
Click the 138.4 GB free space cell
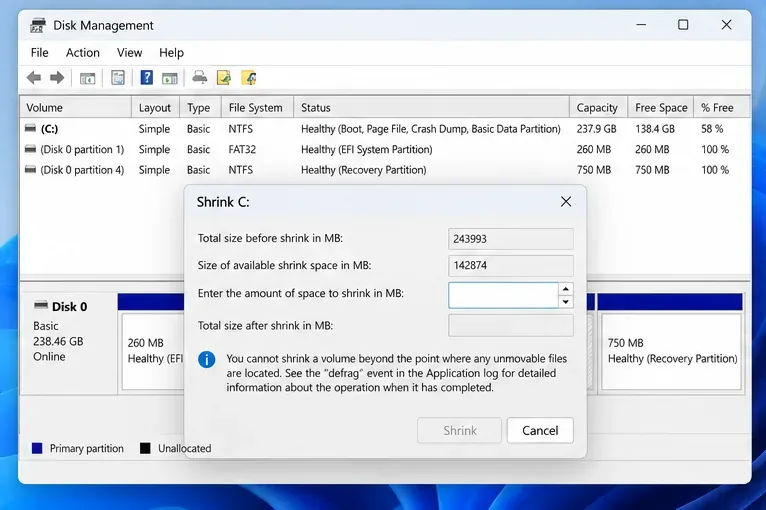pyautogui.click(x=655, y=129)
